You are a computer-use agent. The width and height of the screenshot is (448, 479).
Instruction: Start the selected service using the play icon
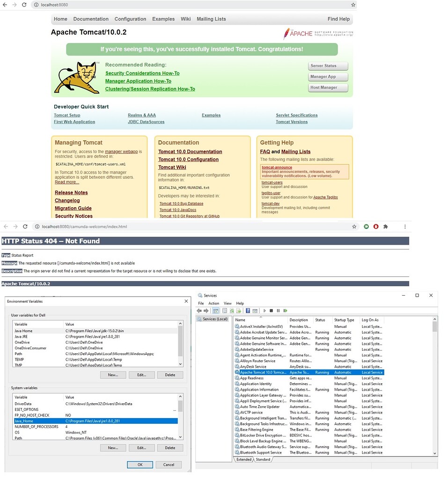tap(264, 310)
